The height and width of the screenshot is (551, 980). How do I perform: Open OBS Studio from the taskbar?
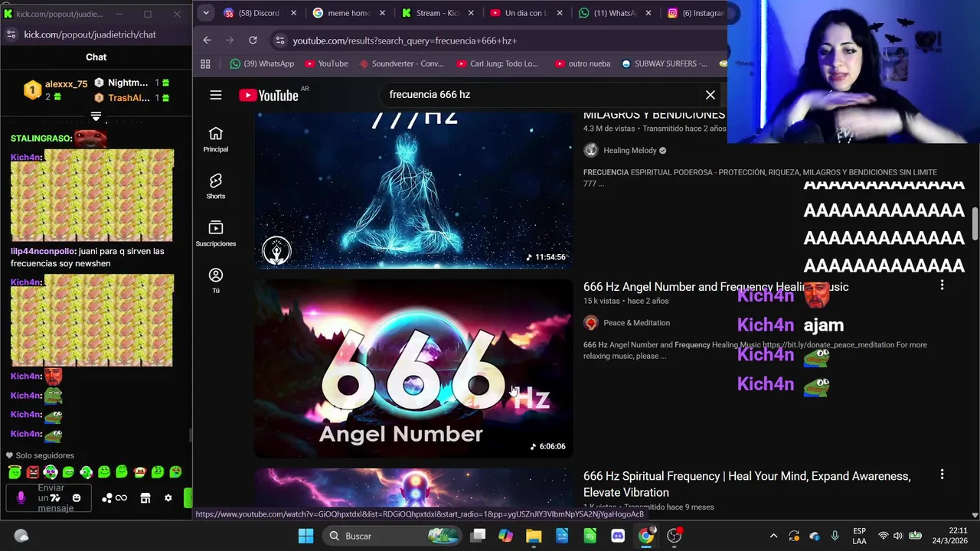[x=674, y=536]
